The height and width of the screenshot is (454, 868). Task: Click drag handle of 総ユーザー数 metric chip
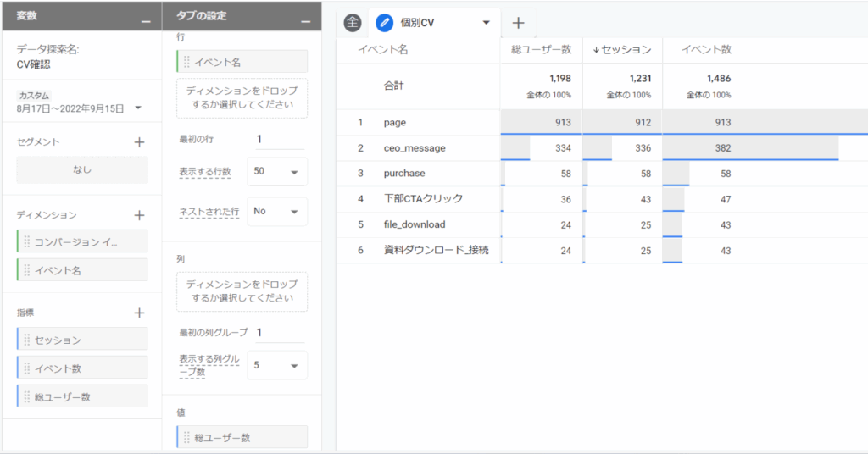tap(26, 396)
